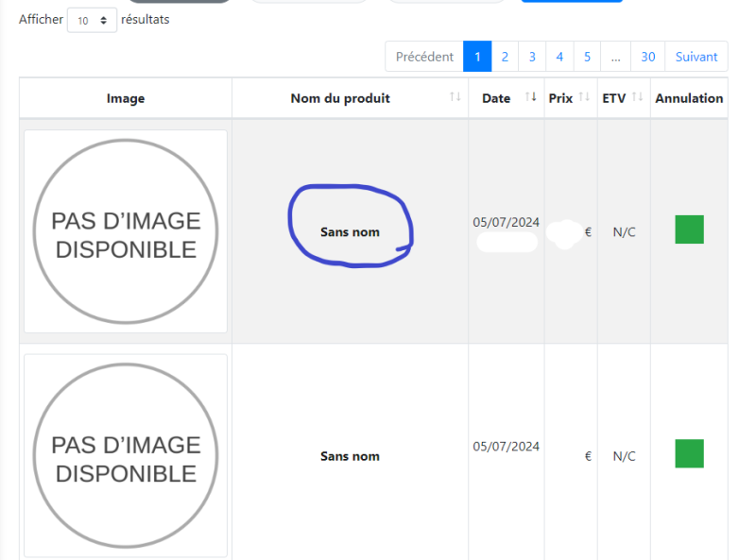This screenshot has height=560, width=756.
Task: Navigate to page 3
Action: point(532,57)
